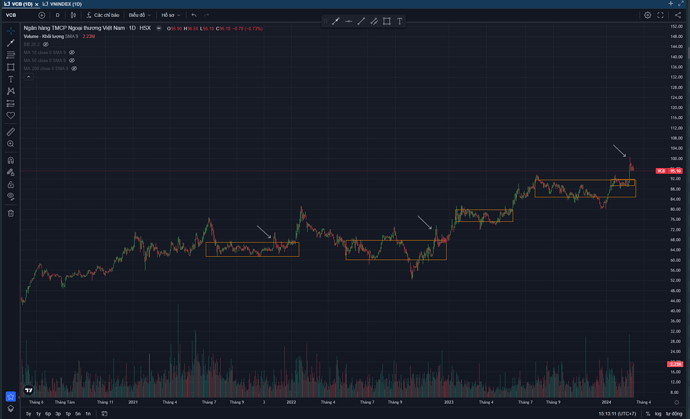Viewport: 690px width, 419px height.
Task: Toggle percent scale button
Action: (x=648, y=414)
